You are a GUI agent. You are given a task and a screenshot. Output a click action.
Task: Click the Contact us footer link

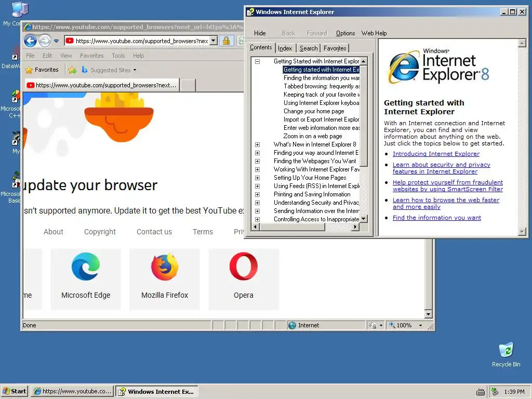(154, 232)
